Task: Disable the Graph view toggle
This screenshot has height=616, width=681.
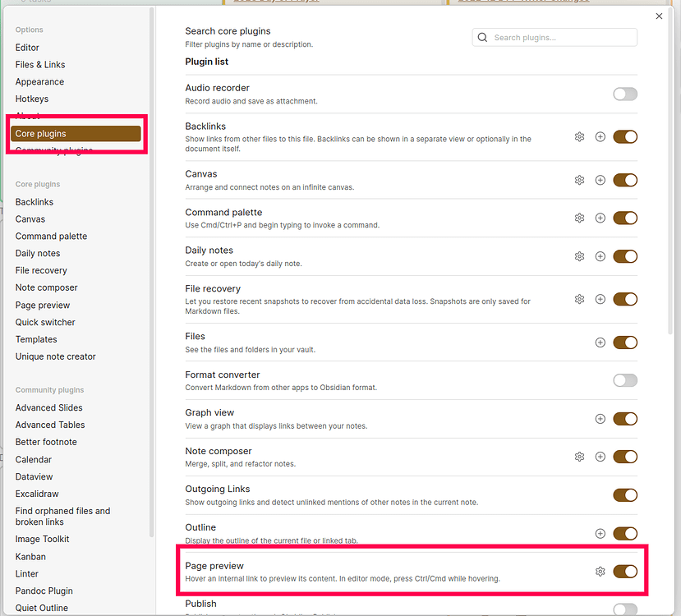Action: click(625, 419)
